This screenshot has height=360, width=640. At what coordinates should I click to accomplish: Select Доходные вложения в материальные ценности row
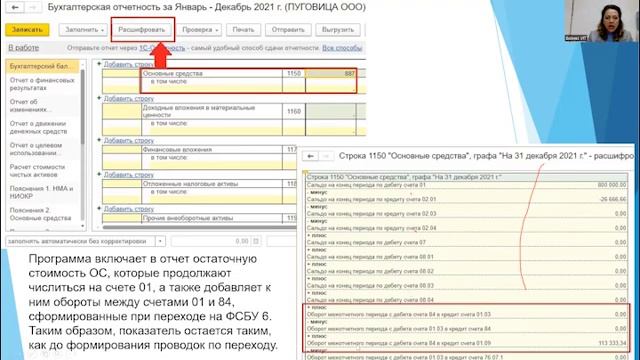[x=212, y=111]
